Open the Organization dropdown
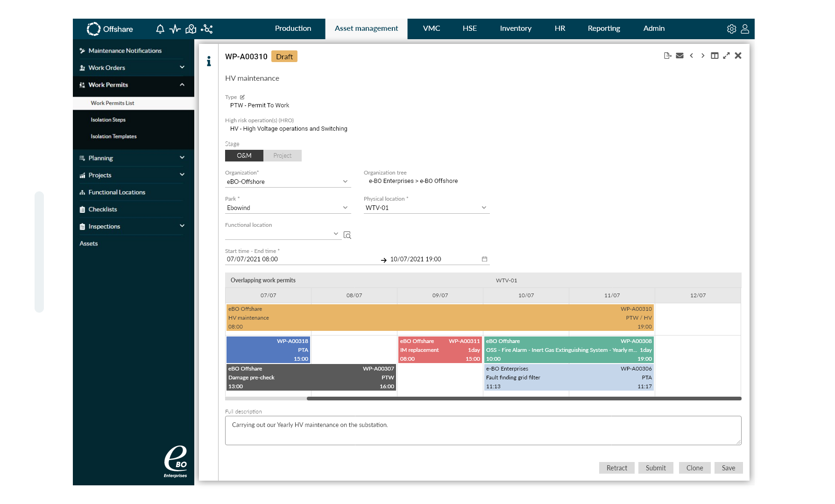This screenshot has width=835, height=504. (288, 182)
